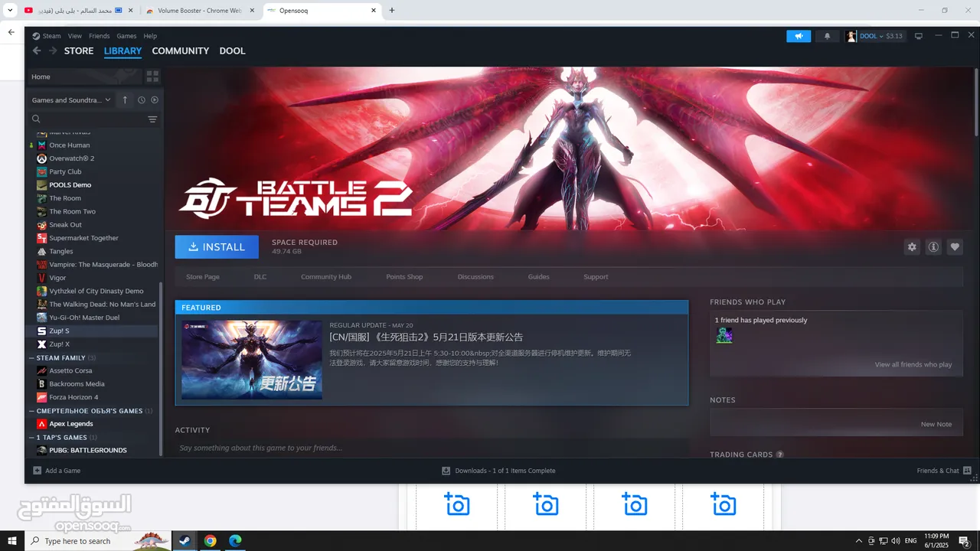Open the DOOL profile section
This screenshot has width=980, height=551.
[233, 51]
